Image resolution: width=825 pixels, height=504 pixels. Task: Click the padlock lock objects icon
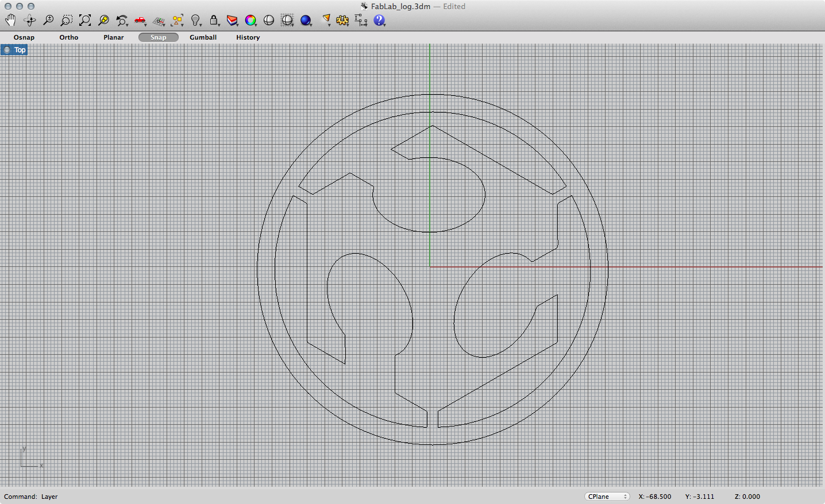(x=214, y=21)
